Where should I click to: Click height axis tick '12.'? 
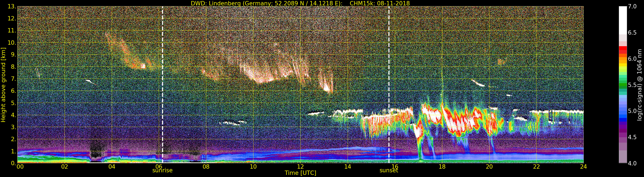pos(12,18)
